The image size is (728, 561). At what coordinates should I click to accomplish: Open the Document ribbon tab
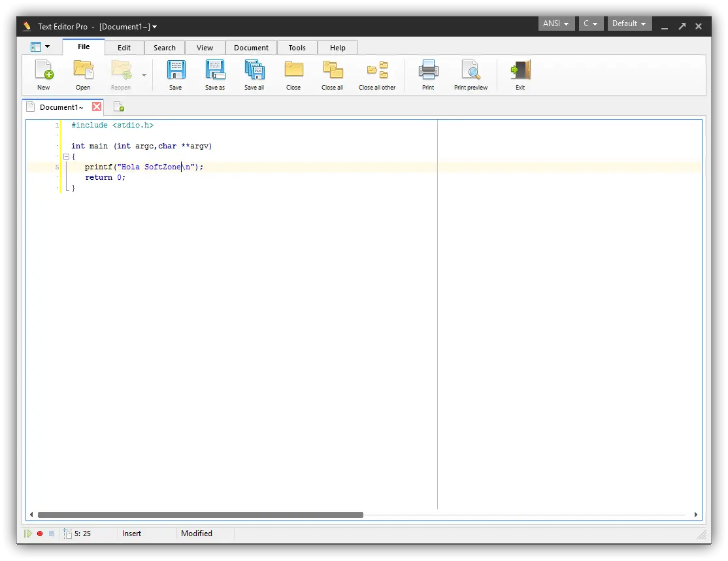(x=251, y=47)
